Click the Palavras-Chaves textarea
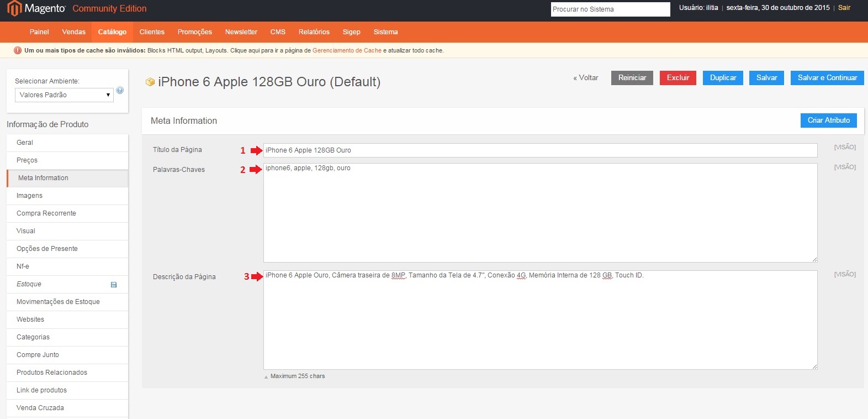Screen dimensions: 868x419 [x=540, y=213]
